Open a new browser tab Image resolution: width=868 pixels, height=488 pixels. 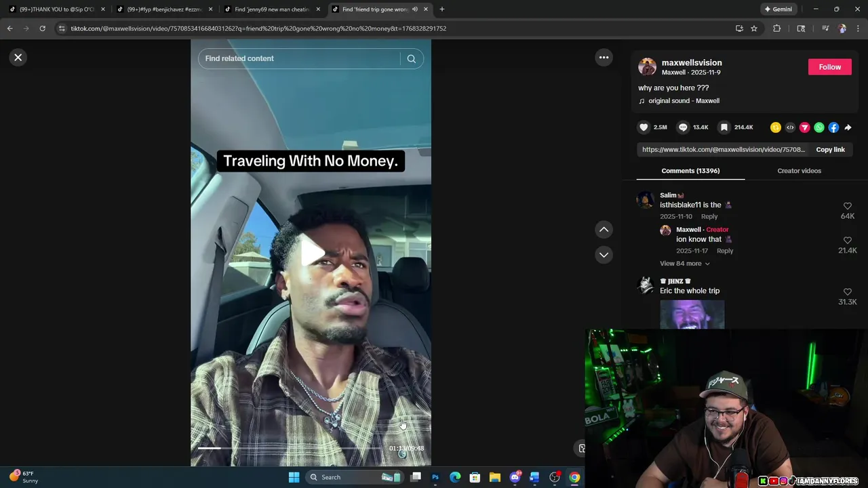pos(442,9)
